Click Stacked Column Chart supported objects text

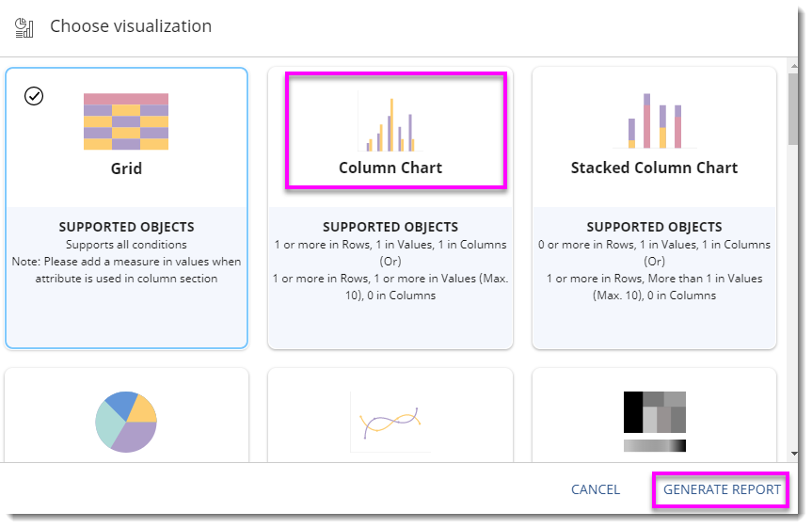(654, 269)
